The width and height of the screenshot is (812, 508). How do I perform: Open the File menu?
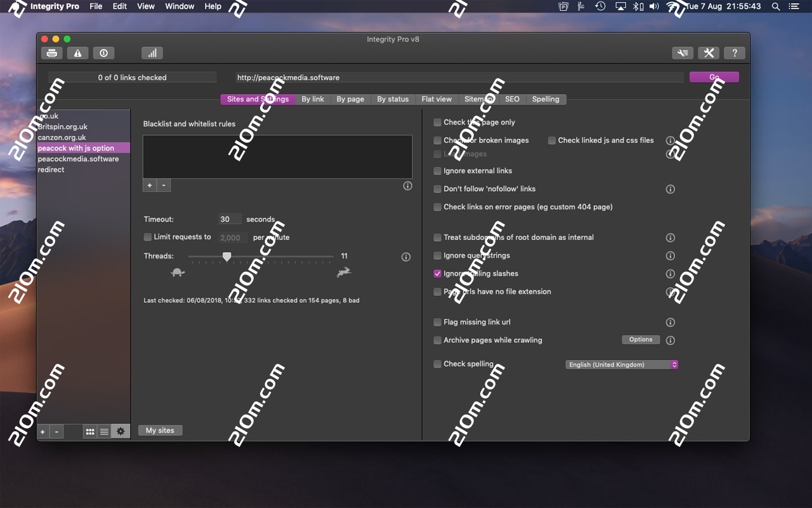coord(96,6)
